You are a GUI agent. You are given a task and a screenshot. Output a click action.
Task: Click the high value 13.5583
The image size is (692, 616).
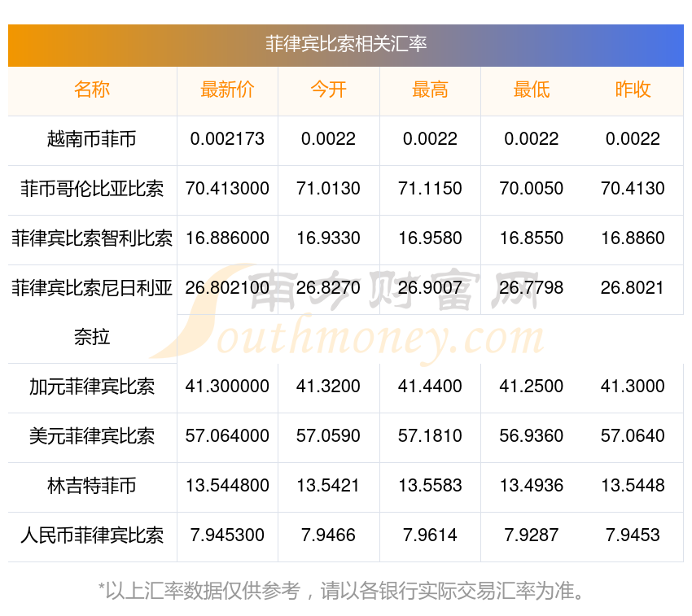coord(430,485)
